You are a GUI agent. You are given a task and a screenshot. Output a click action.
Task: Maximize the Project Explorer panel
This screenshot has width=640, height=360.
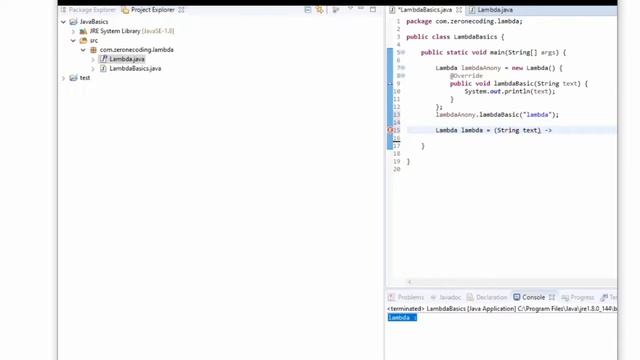(x=373, y=9)
